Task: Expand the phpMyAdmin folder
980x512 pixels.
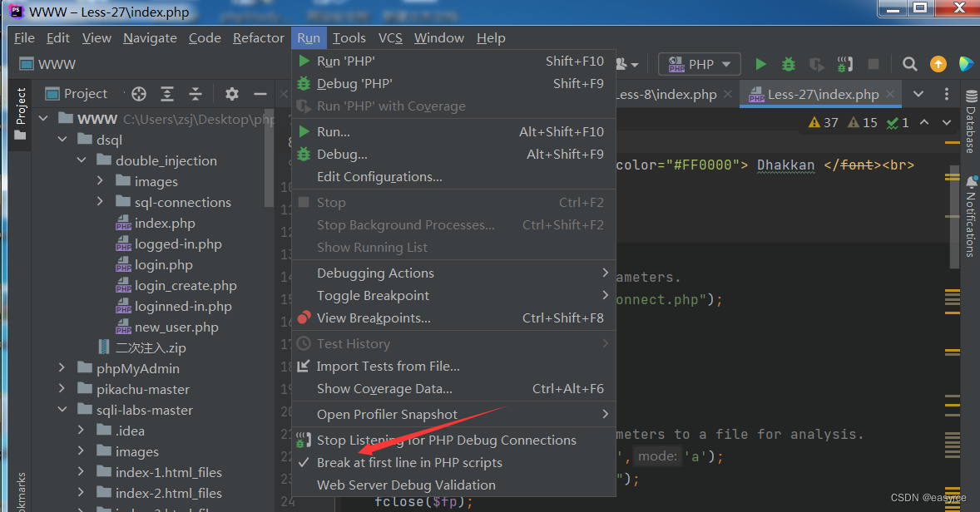Action: point(62,367)
